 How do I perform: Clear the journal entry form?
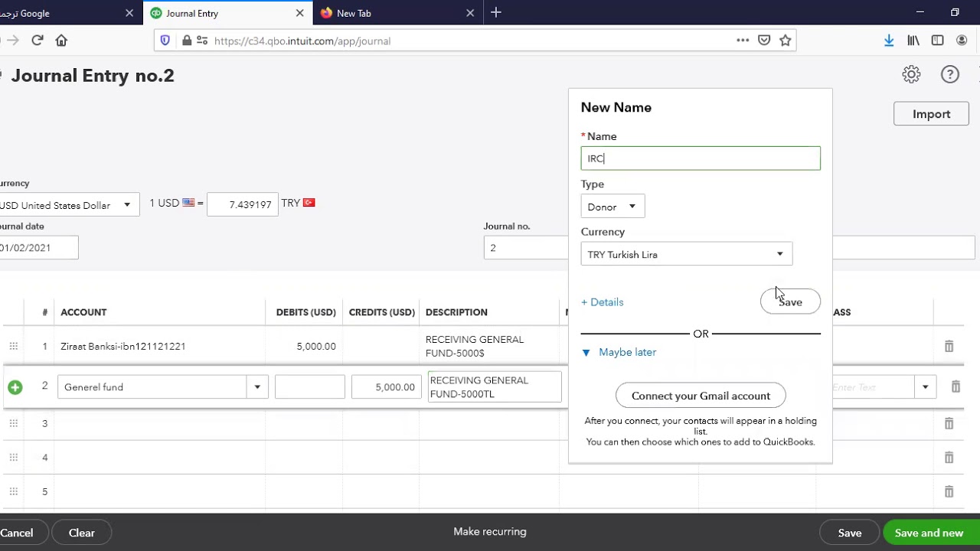(82, 533)
